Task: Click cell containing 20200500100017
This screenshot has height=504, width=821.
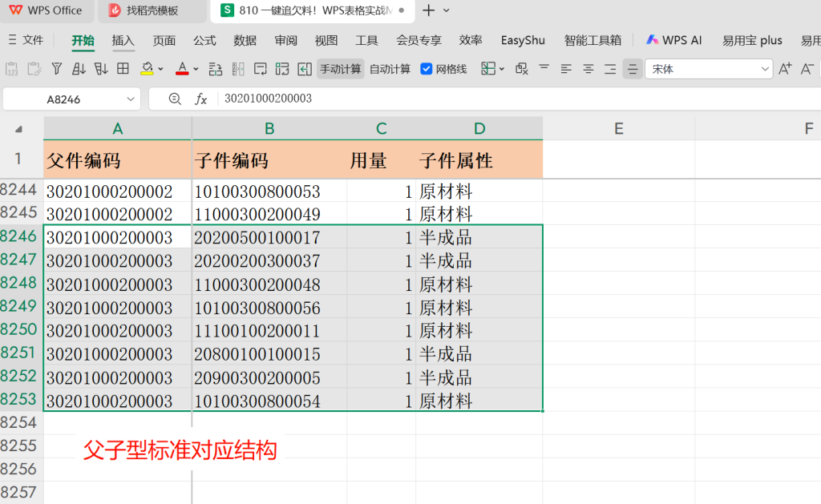Action: [269, 238]
